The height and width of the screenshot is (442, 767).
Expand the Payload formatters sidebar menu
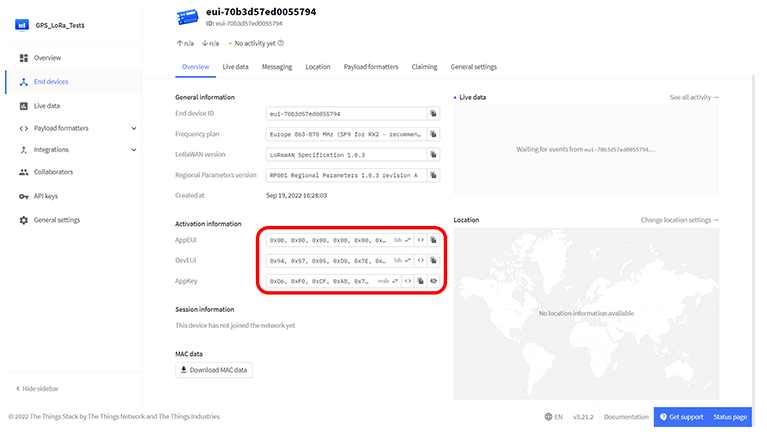coord(134,128)
